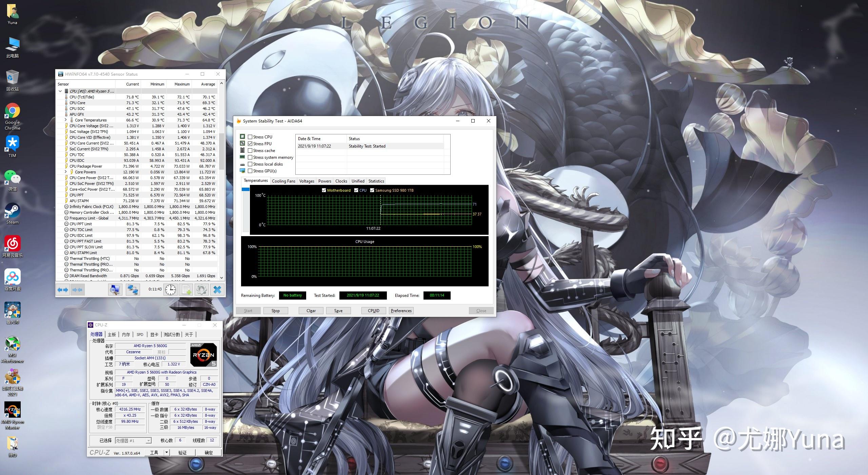868x475 pixels.
Task: Reset timer via HWiNFO clock icon
Action: [x=170, y=289]
